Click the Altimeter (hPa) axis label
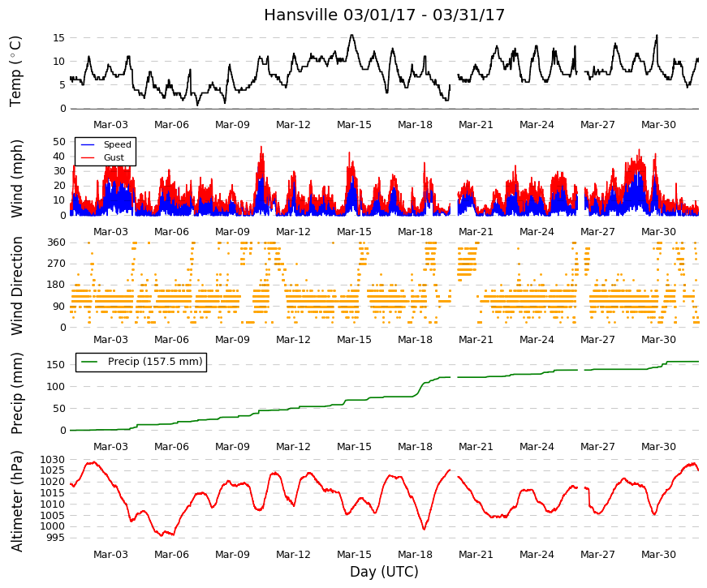The image size is (707, 588). click(x=16, y=501)
